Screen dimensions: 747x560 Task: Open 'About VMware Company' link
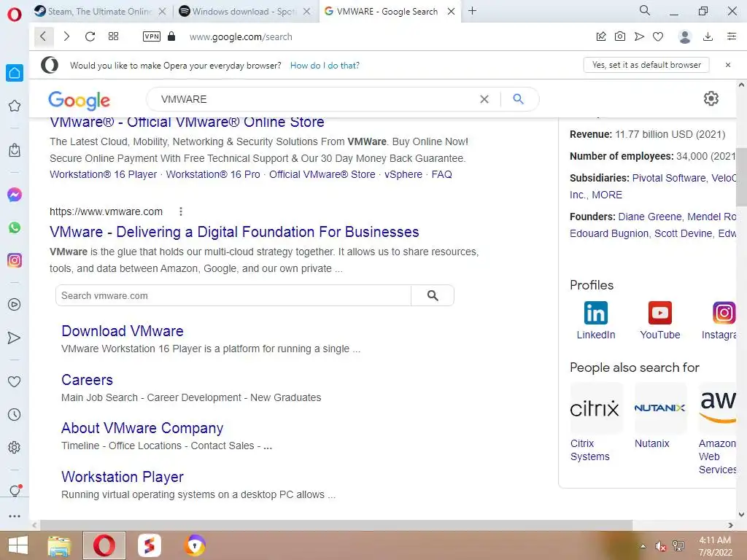click(142, 428)
